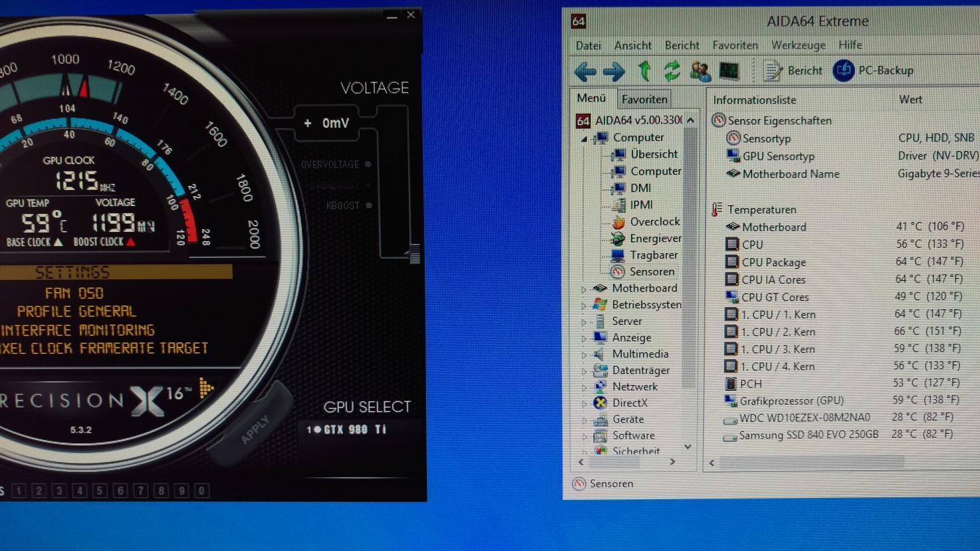Click the Informationsliste column header
Image resolution: width=980 pixels, height=551 pixels.
754,100
